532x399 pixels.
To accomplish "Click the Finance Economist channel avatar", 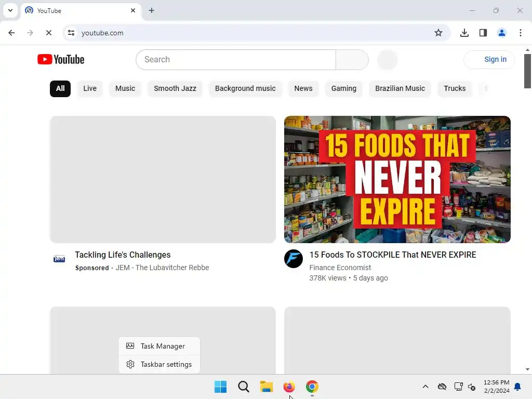I will point(294,259).
